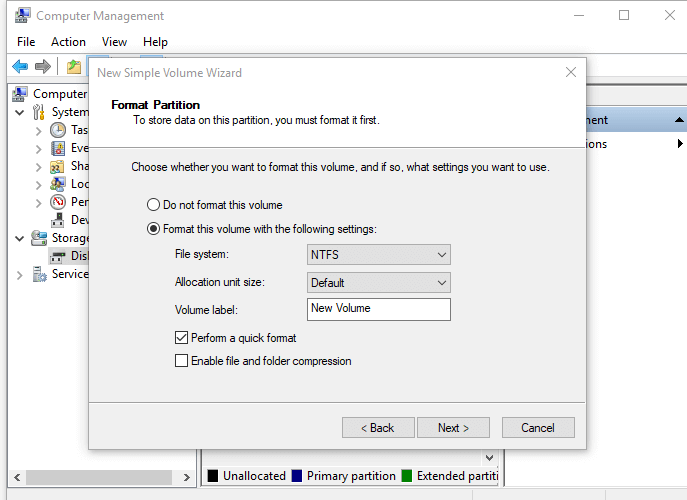Choose 'Format this volume with following settings'
The width and height of the screenshot is (687, 500).
pos(154,229)
